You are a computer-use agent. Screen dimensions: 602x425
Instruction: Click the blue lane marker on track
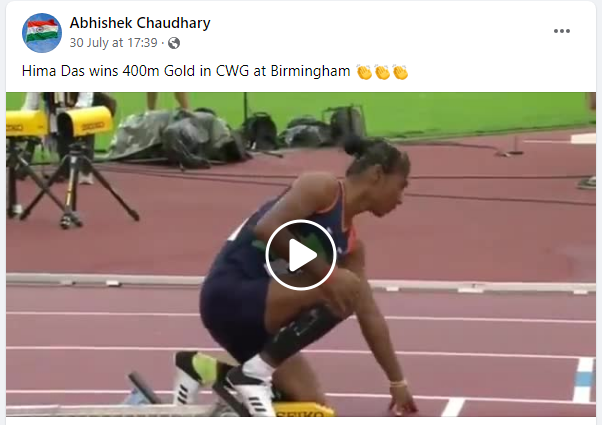583,380
